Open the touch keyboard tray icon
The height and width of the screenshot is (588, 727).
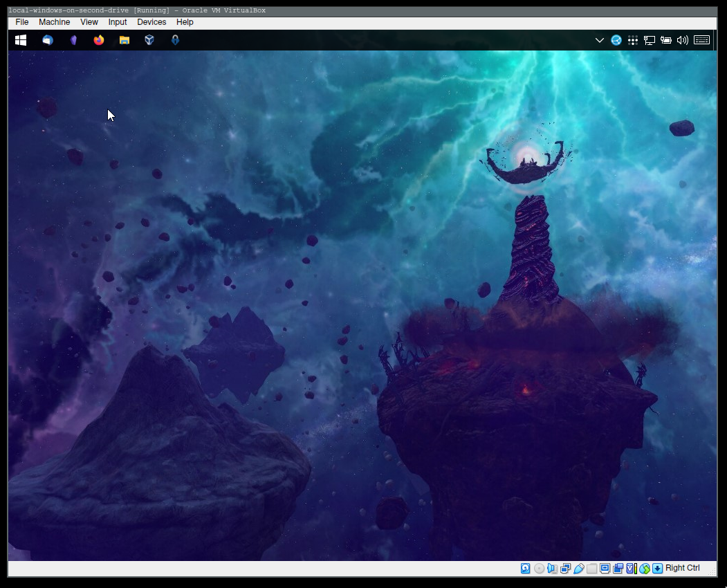(701, 40)
